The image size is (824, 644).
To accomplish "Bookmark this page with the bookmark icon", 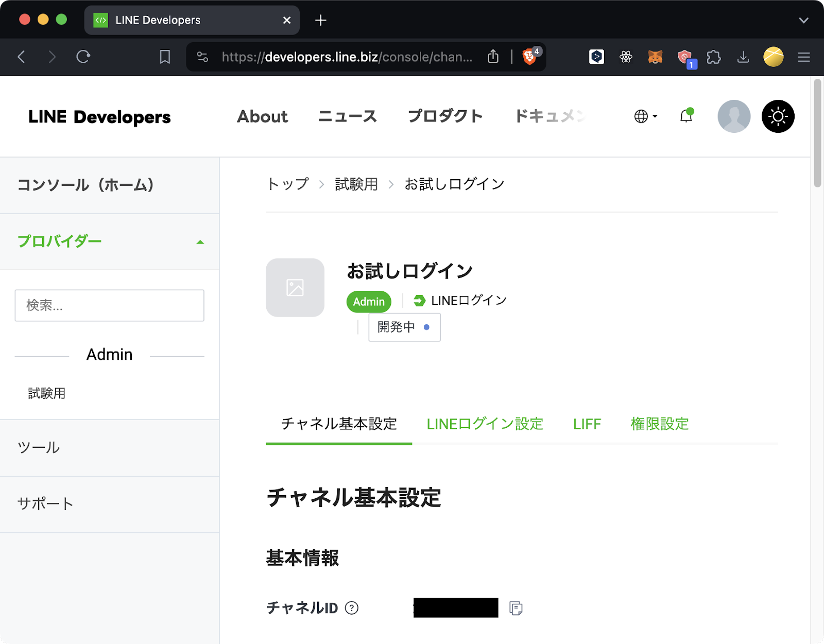I will pos(165,57).
